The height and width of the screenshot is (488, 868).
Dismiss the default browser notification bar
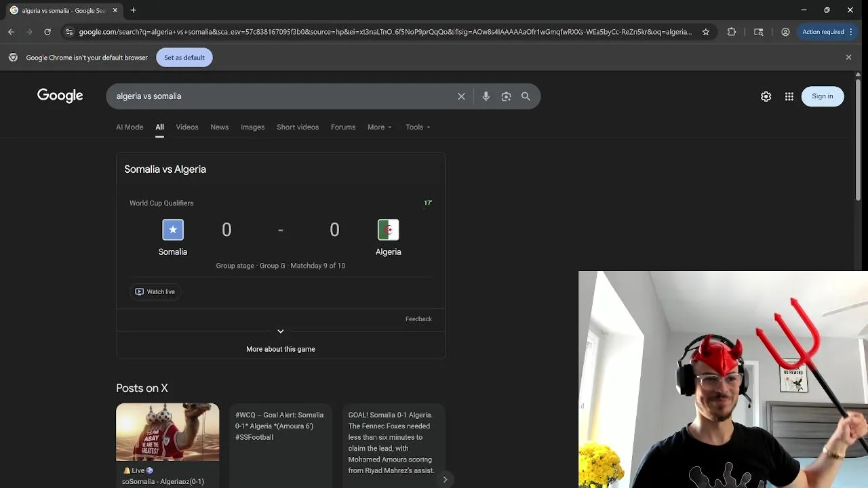pos(848,58)
